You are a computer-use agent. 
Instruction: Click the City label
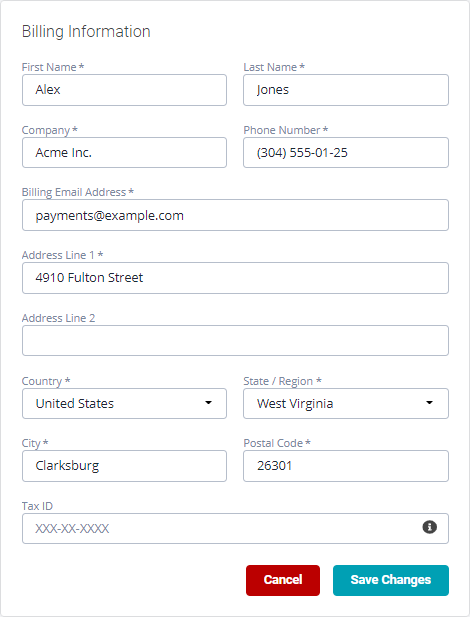pos(35,443)
